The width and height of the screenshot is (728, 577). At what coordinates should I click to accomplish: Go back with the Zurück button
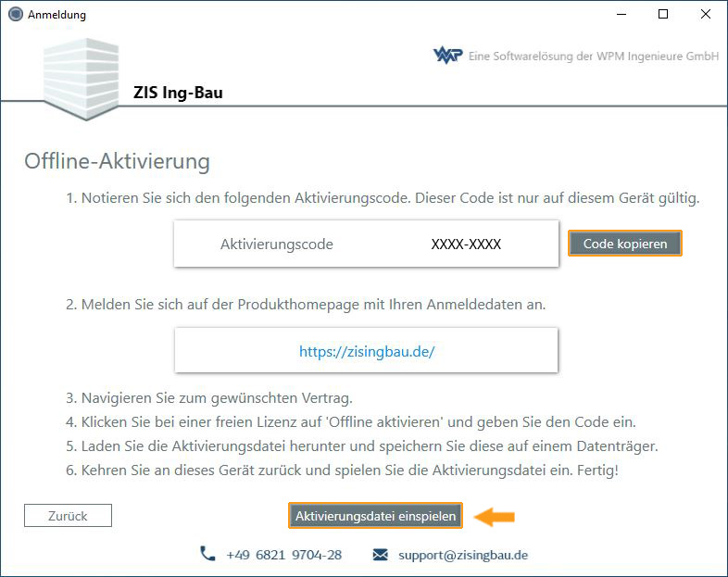coord(68,515)
